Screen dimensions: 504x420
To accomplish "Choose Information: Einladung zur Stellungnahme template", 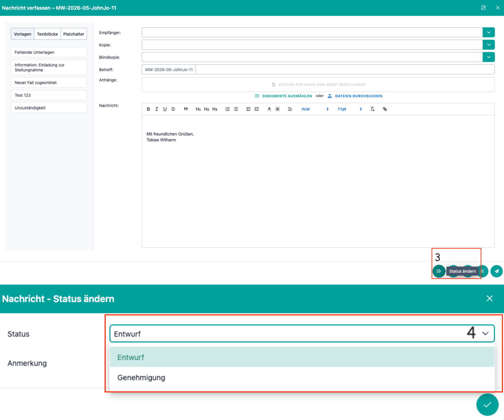I will [x=49, y=67].
